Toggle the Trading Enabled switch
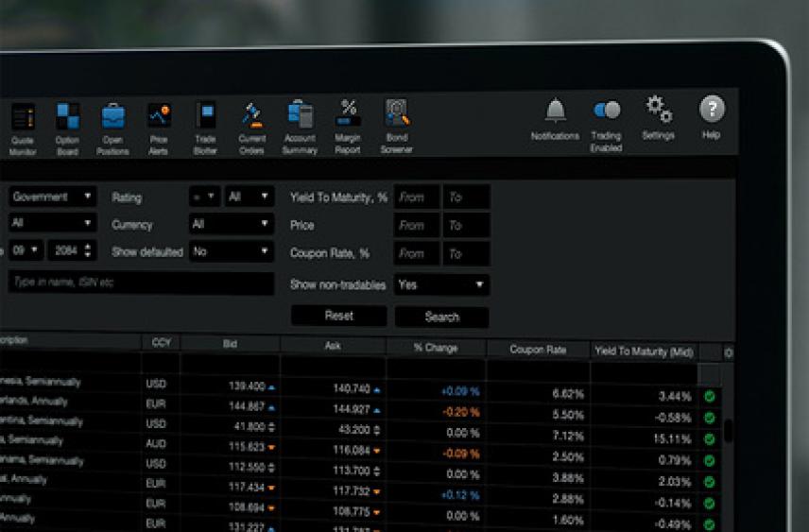The height and width of the screenshot is (532, 809). pos(606,111)
